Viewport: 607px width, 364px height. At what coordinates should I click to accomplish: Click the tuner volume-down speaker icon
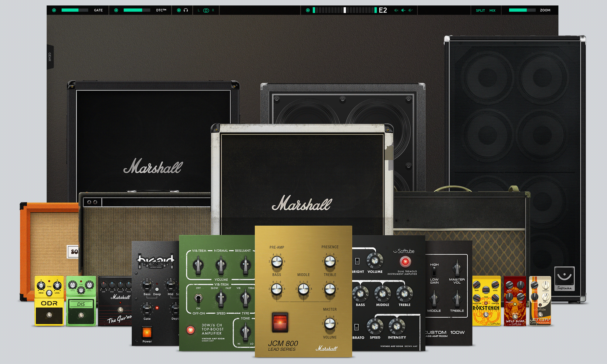click(403, 10)
